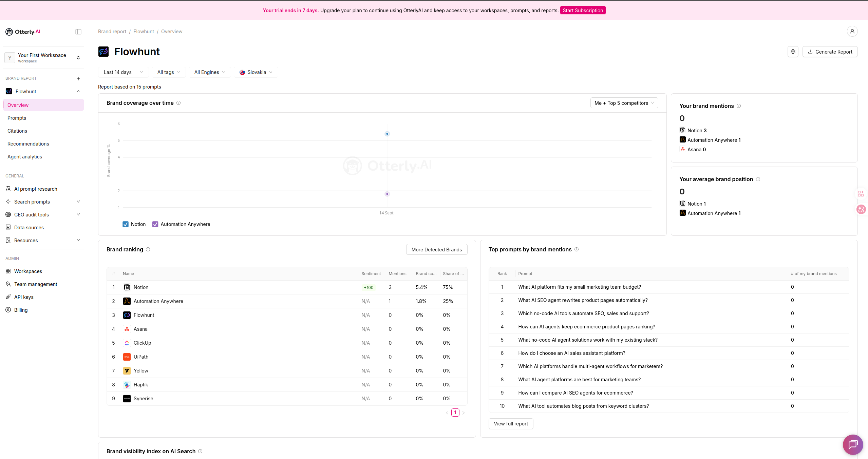The width and height of the screenshot is (868, 459).
Task: Open the Recommendations section
Action: click(x=43, y=144)
